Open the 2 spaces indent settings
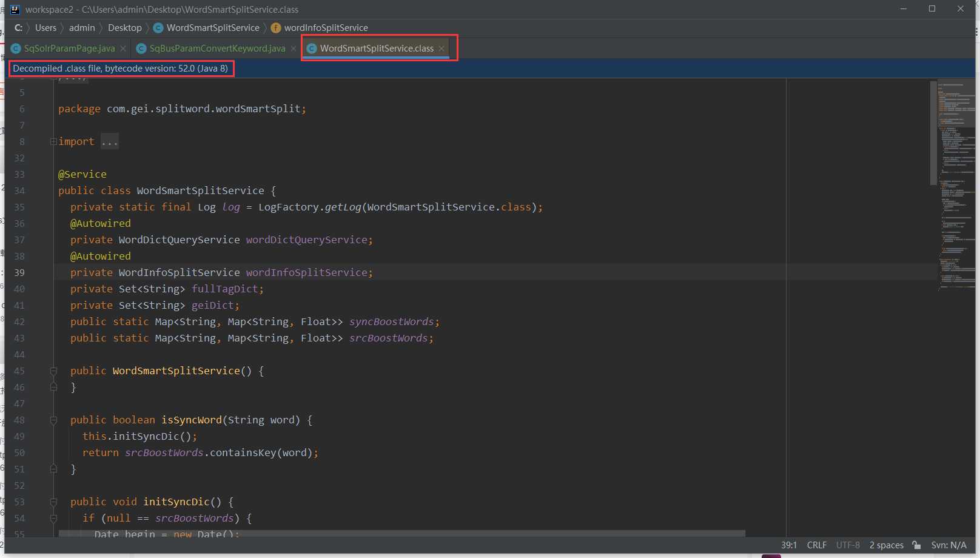The height and width of the screenshot is (558, 980). (887, 545)
